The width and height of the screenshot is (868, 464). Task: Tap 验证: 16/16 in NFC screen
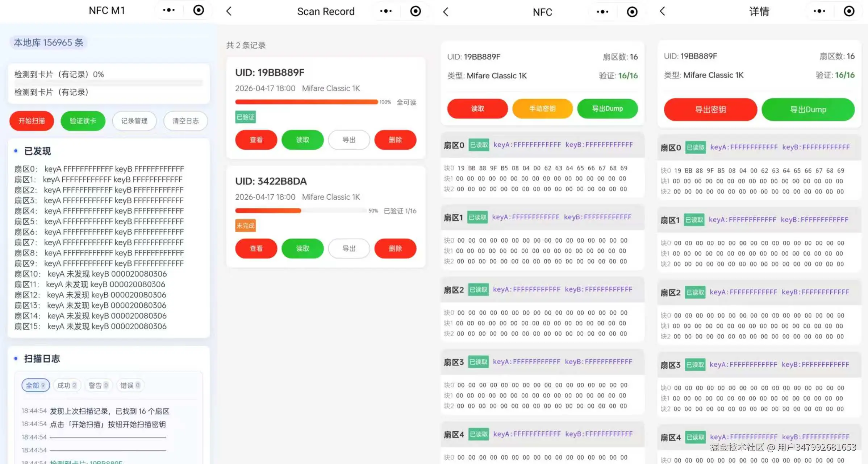(x=618, y=76)
